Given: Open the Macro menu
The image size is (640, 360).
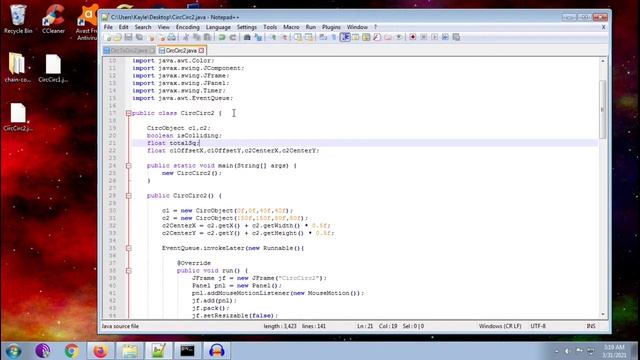Looking at the screenshot, I should tap(291, 27).
